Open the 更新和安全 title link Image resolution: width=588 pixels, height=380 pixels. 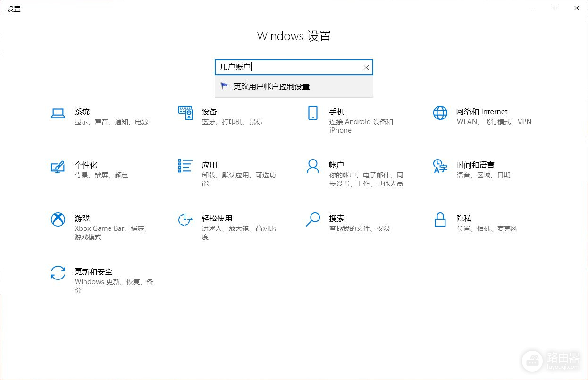[93, 272]
